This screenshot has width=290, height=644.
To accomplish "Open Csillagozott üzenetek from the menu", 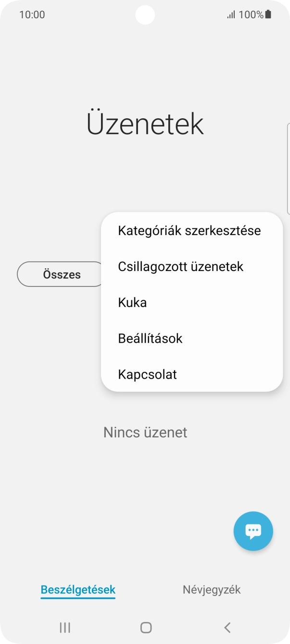I will pyautogui.click(x=181, y=266).
